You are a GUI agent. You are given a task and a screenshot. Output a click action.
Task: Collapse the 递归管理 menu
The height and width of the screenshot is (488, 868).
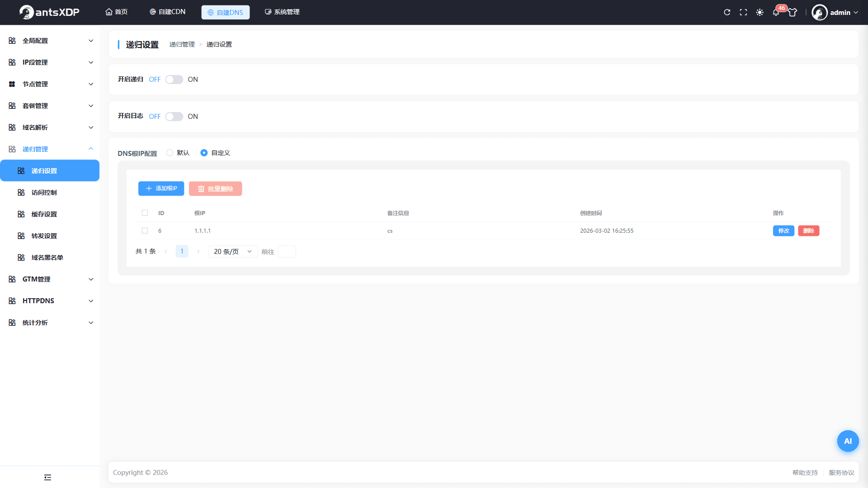click(50, 149)
